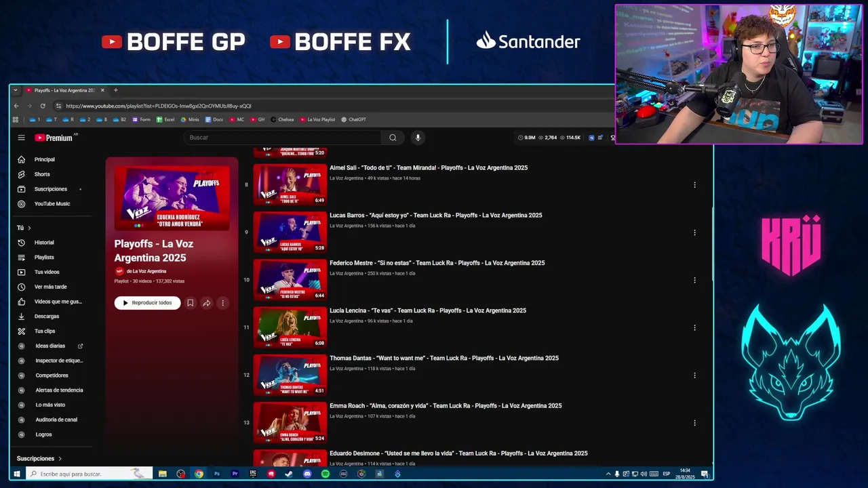Open Suscripciones in the sidebar
Screen dimensions: 868x488
click(x=50, y=189)
